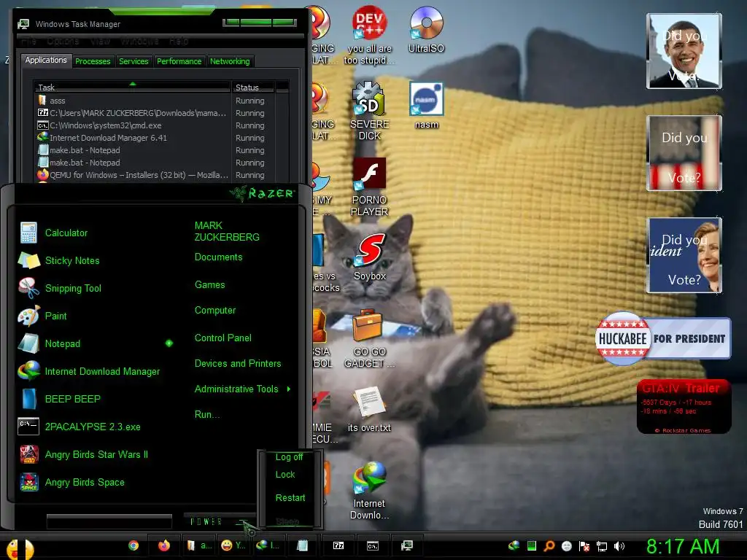Image resolution: width=747 pixels, height=560 pixels.
Task: Open the BEEP BEEP program entry
Action: tap(72, 399)
